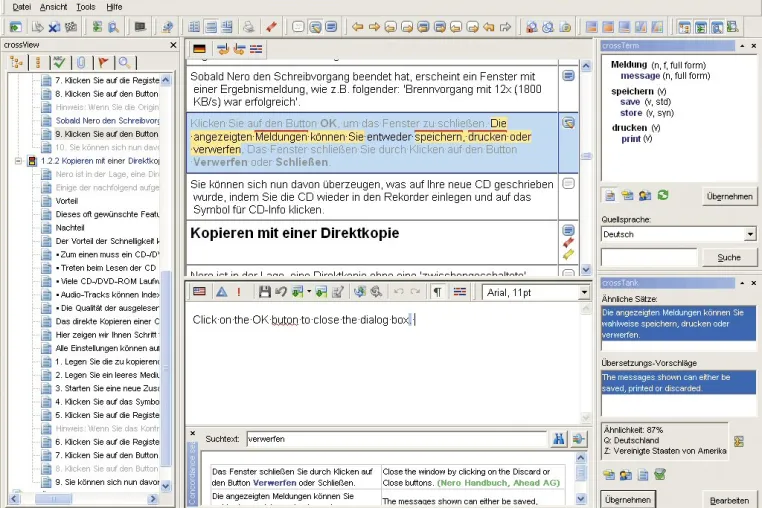This screenshot has height=508, width=762.
Task: Switch crossView to the tree structure tab
Action: [x=17, y=62]
